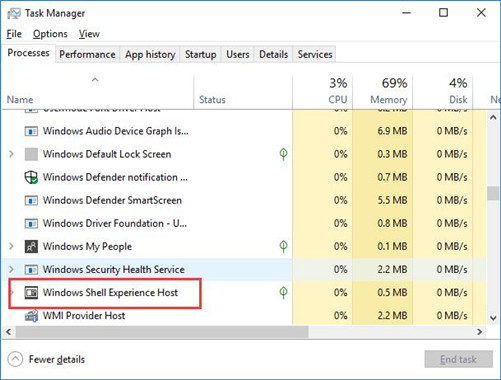This screenshot has width=501, height=380.
Task: Click the 0.5 MB memory value
Action: (392, 292)
